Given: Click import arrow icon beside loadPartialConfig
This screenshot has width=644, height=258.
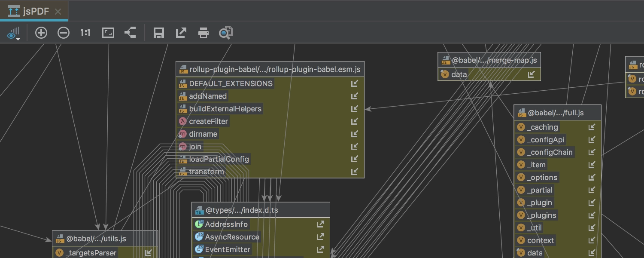Looking at the screenshot, I should [x=355, y=159].
